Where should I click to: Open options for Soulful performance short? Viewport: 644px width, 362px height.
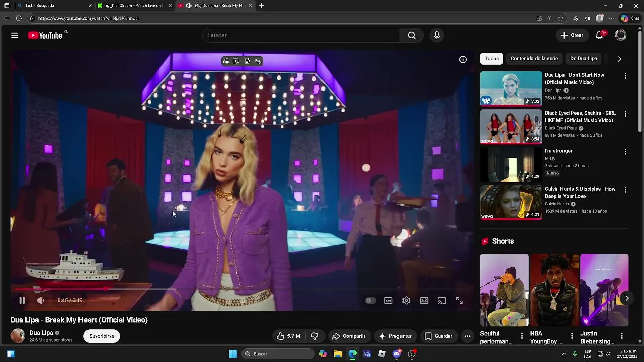tap(522, 336)
